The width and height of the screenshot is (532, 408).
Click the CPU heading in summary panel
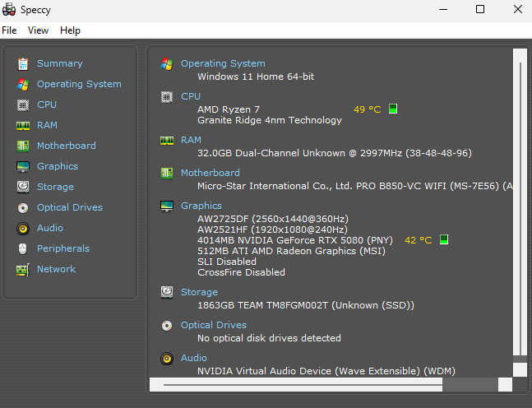click(191, 96)
